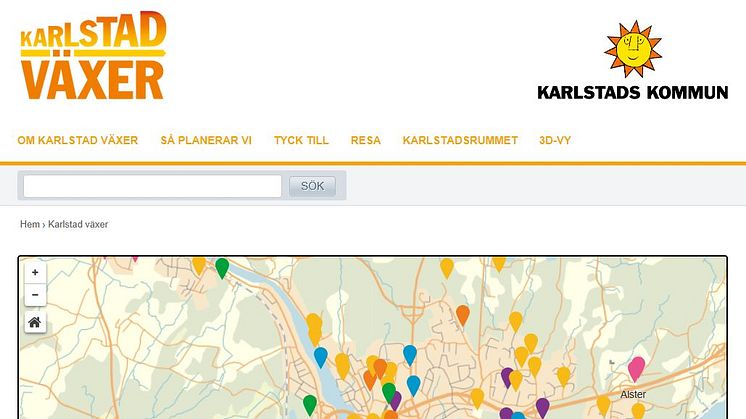Go to the Tyck till page
This screenshot has width=746, height=419.
pos(301,140)
